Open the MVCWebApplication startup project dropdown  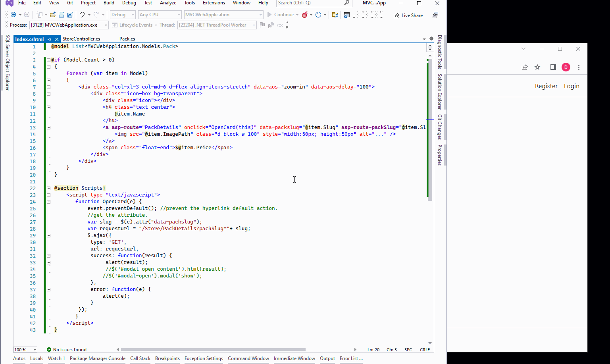pos(223,15)
